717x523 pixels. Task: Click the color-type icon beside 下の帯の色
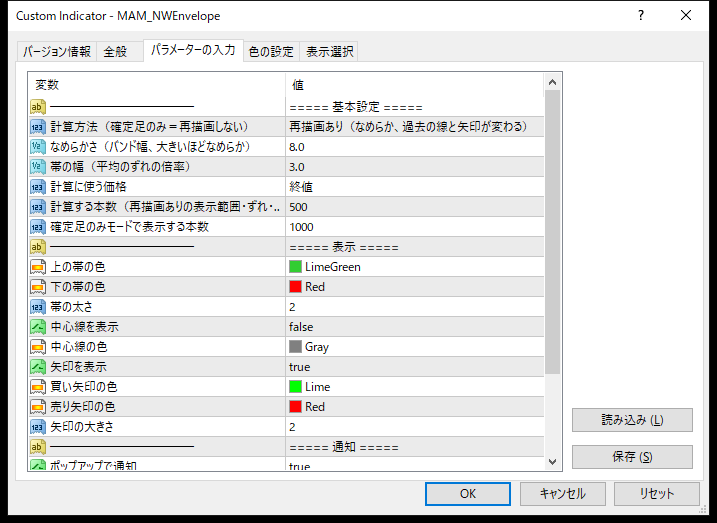(38, 287)
